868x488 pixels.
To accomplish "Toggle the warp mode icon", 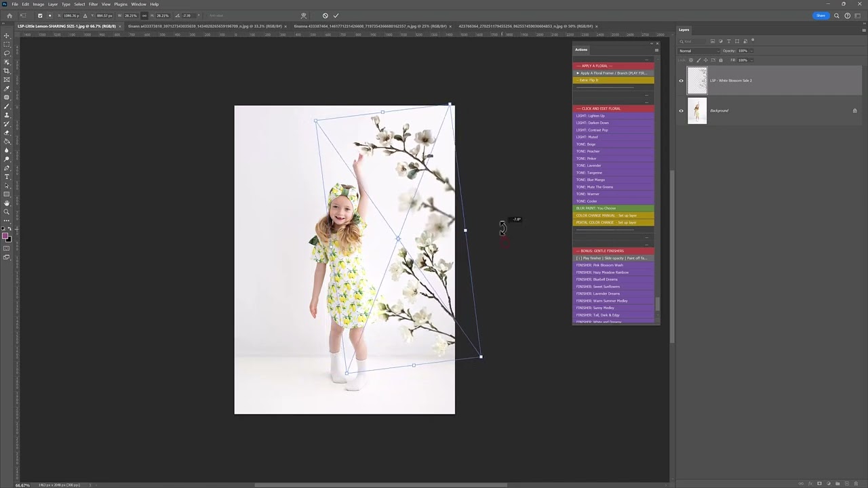I will tap(303, 16).
